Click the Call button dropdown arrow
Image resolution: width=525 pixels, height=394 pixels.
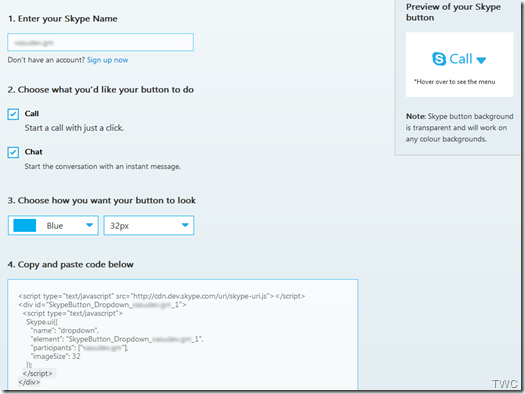[481, 61]
